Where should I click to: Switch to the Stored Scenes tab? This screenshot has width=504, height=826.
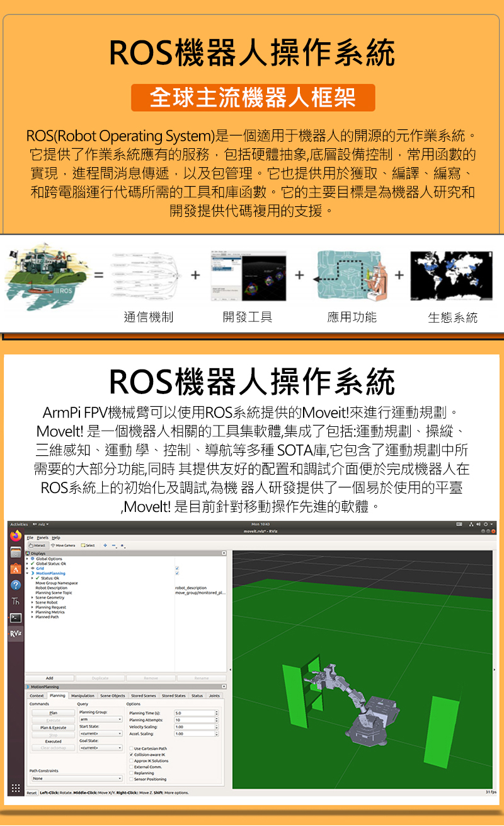[x=144, y=695]
